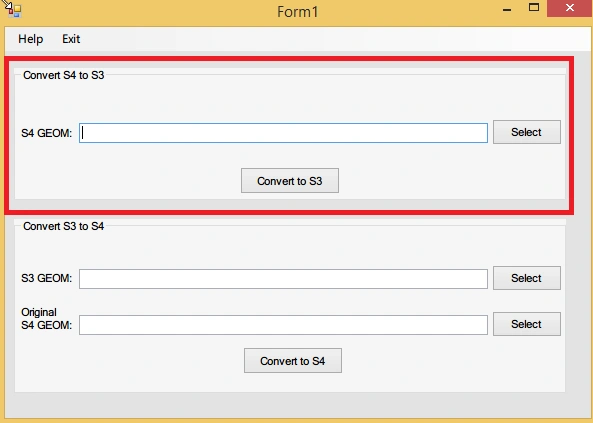Click Select button beside Original S4 GEOM field
Viewport: 593px width, 423px height.
527,324
